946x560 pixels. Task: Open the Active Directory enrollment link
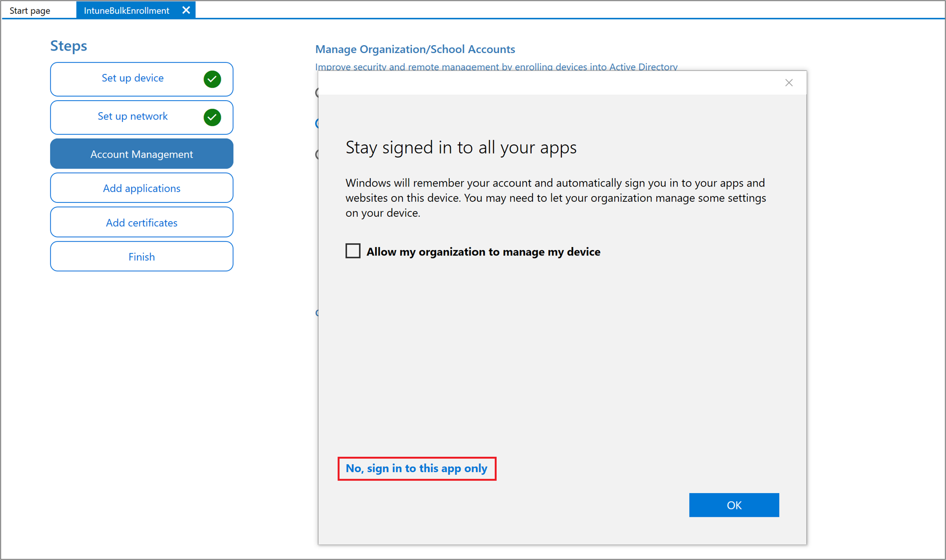(x=496, y=67)
